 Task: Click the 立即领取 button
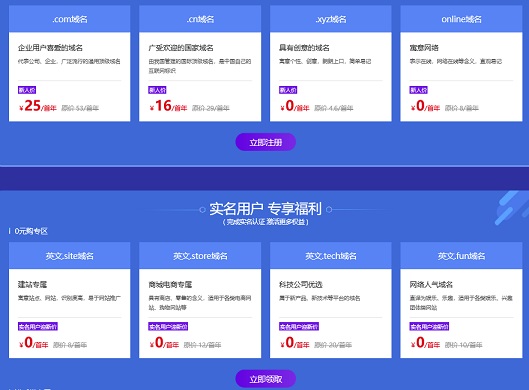click(x=266, y=379)
